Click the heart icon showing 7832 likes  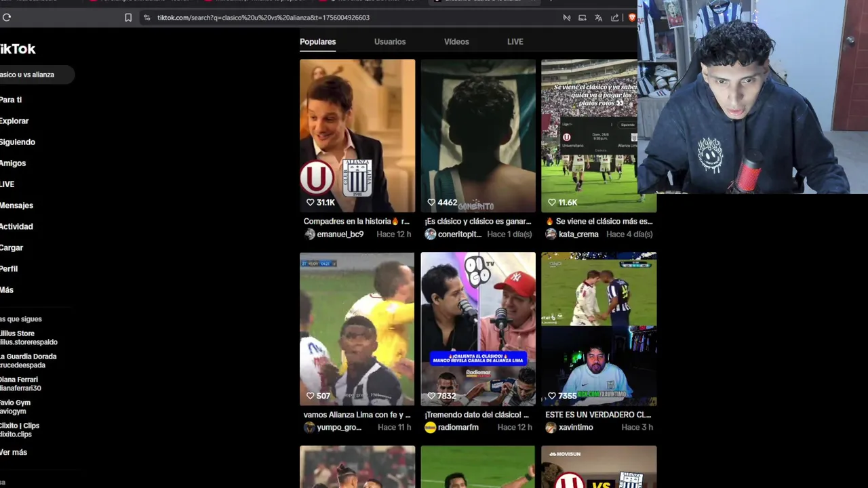click(431, 396)
